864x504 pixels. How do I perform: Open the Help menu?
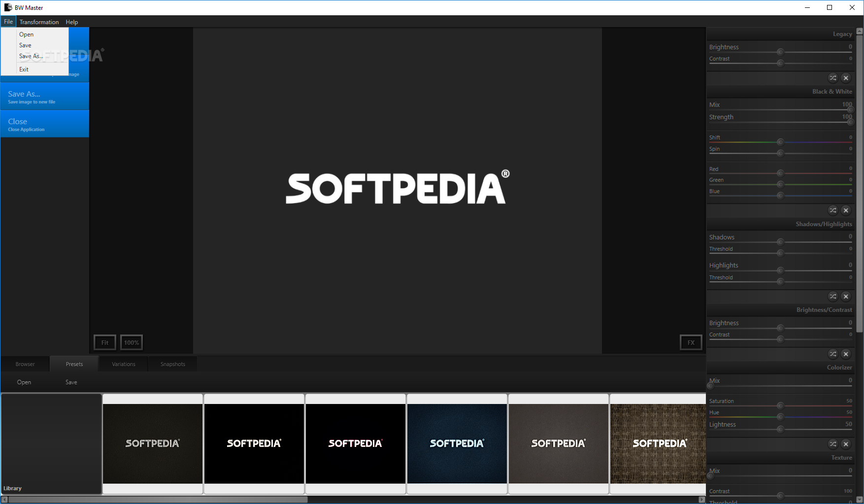[x=72, y=22]
